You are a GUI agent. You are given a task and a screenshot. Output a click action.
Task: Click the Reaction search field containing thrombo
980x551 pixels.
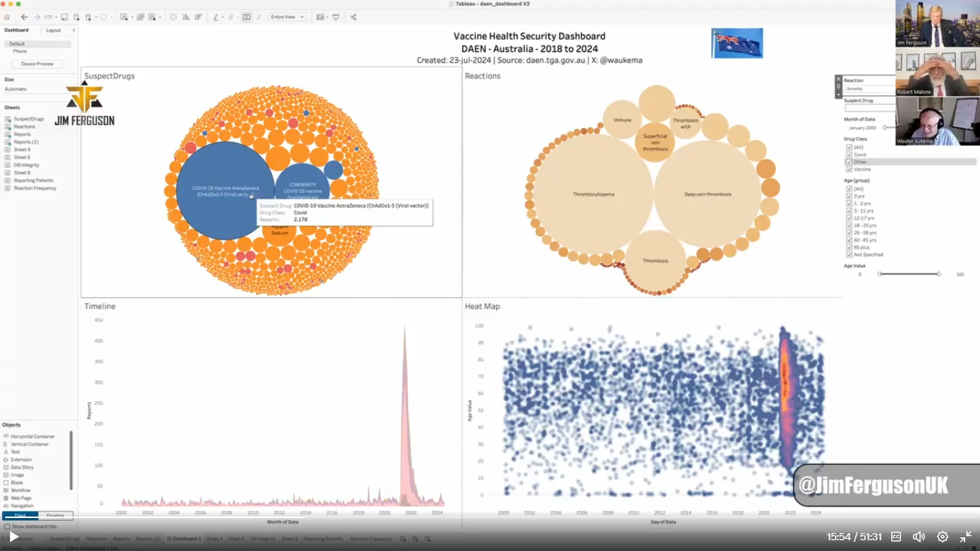[870, 89]
